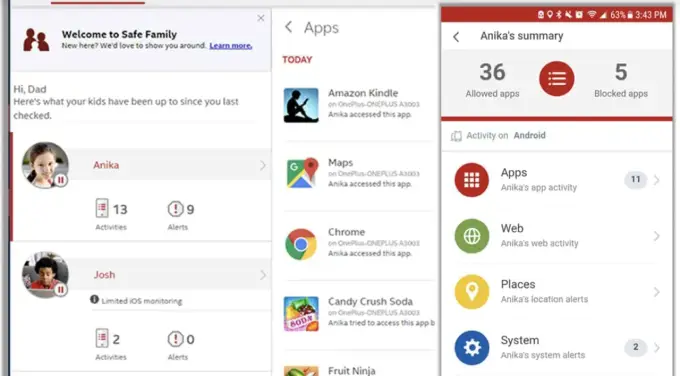Click the Maps app icon
This screenshot has height=376, width=680.
pyautogui.click(x=302, y=173)
